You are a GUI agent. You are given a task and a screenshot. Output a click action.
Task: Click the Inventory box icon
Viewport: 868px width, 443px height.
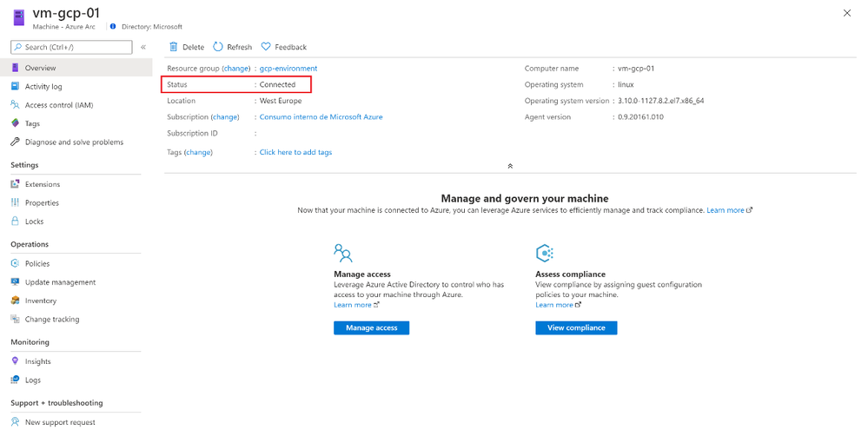[15, 301]
